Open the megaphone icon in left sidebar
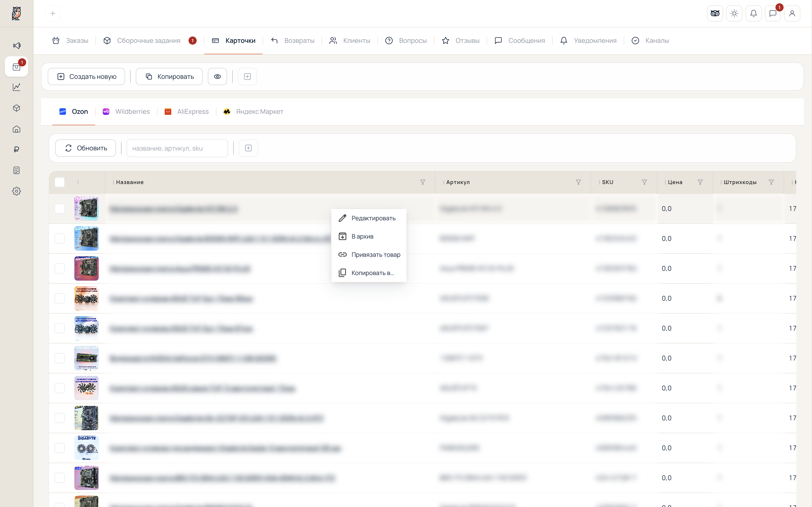The width and height of the screenshot is (812, 507). tap(16, 45)
